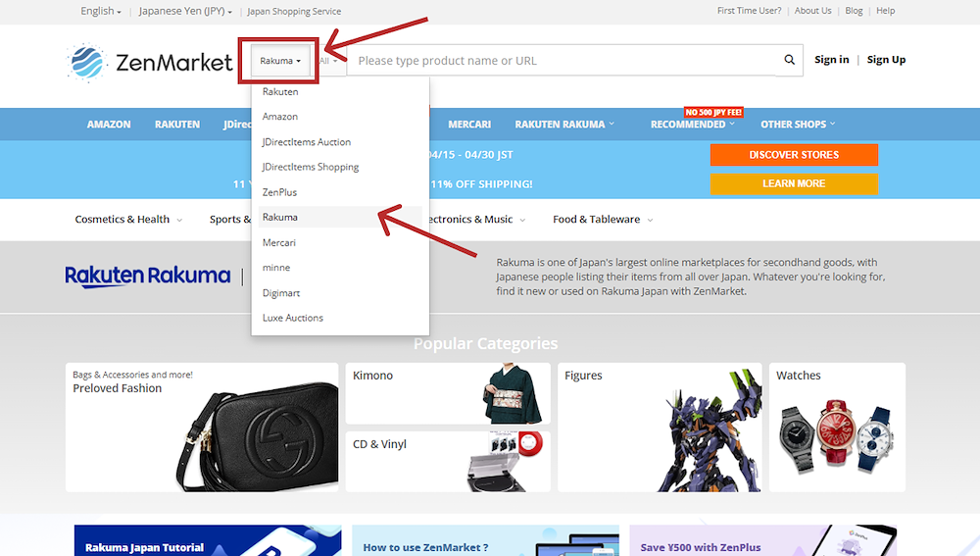
Task: Open the All category dropdown
Action: tap(328, 61)
